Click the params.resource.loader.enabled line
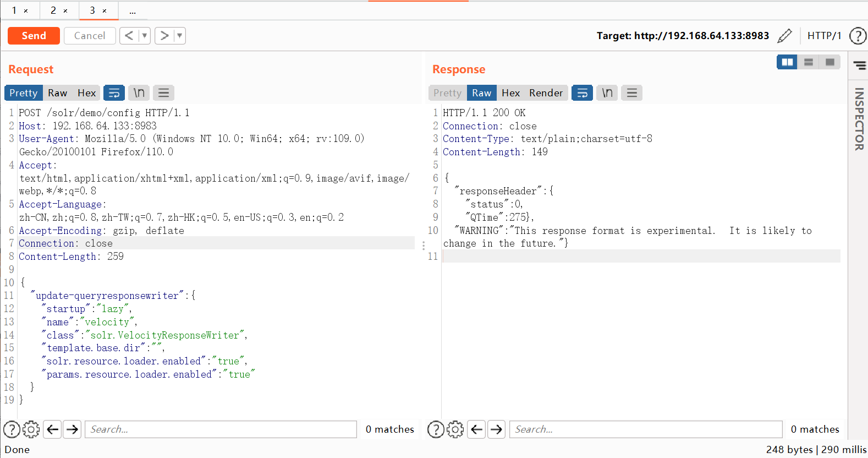868x458 pixels. [148, 374]
